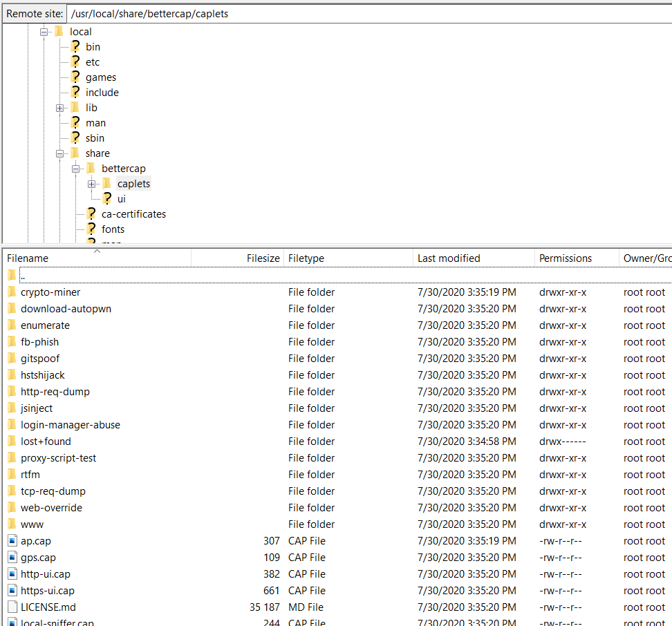Image resolution: width=672 pixels, height=626 pixels.
Task: Click the folder icon of local
Action: [59, 31]
